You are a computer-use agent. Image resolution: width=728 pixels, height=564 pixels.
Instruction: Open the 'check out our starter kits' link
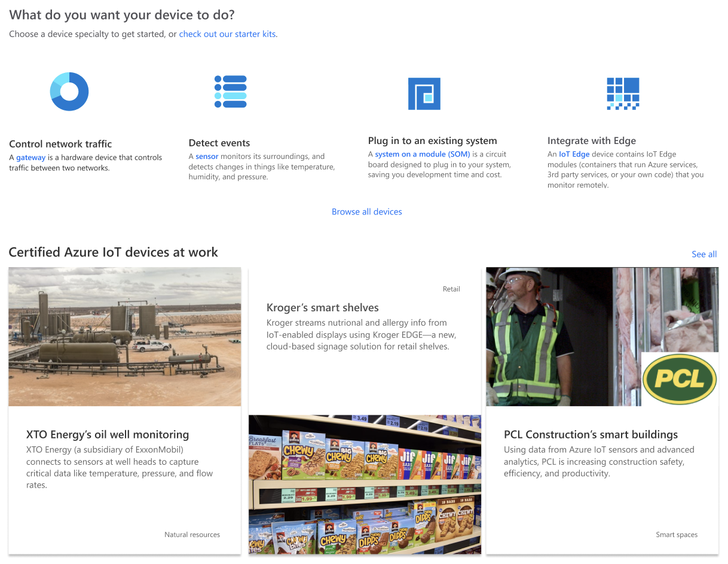227,34
